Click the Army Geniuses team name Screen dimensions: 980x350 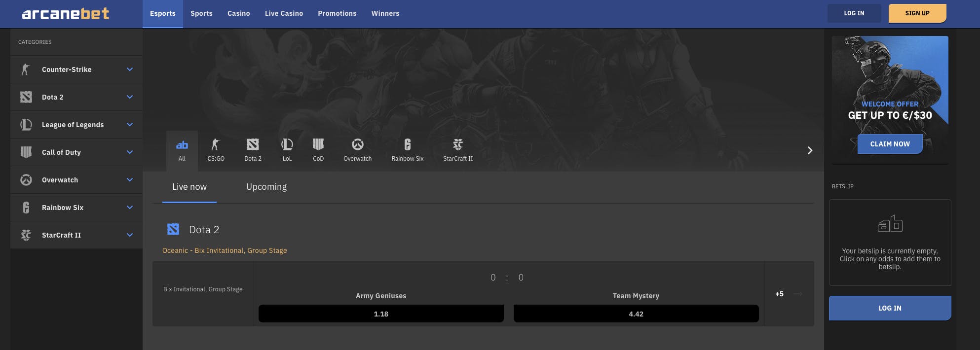(x=381, y=296)
